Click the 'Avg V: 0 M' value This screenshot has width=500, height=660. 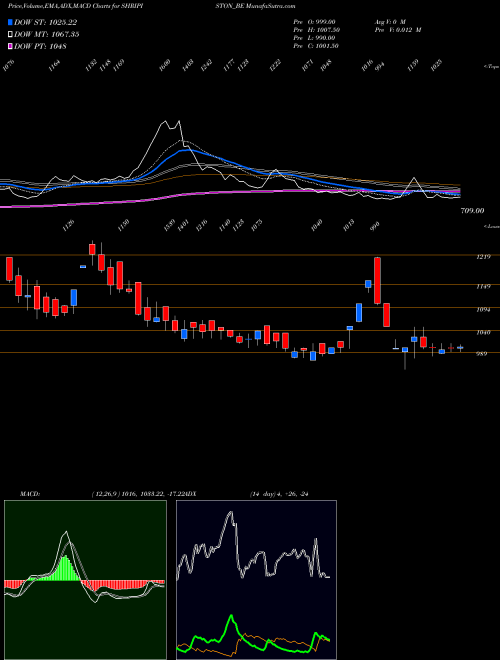[389, 22]
